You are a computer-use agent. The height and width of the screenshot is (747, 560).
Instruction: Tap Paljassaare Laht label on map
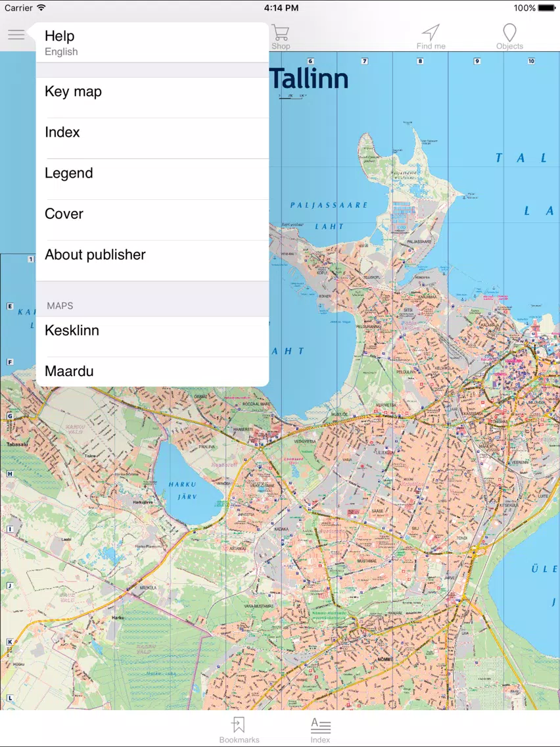[329, 215]
